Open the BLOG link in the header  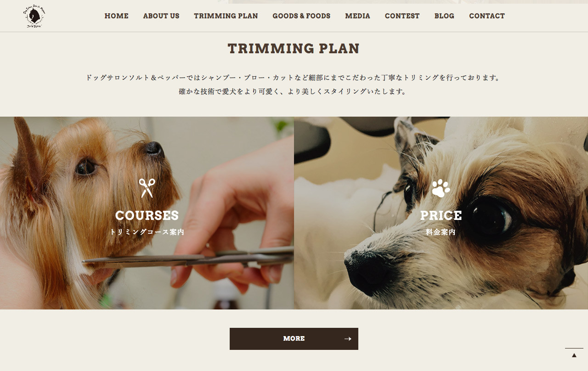pyautogui.click(x=444, y=16)
